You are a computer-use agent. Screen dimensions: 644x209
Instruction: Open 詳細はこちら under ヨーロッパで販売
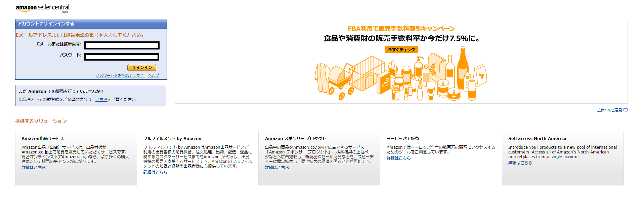point(398,158)
